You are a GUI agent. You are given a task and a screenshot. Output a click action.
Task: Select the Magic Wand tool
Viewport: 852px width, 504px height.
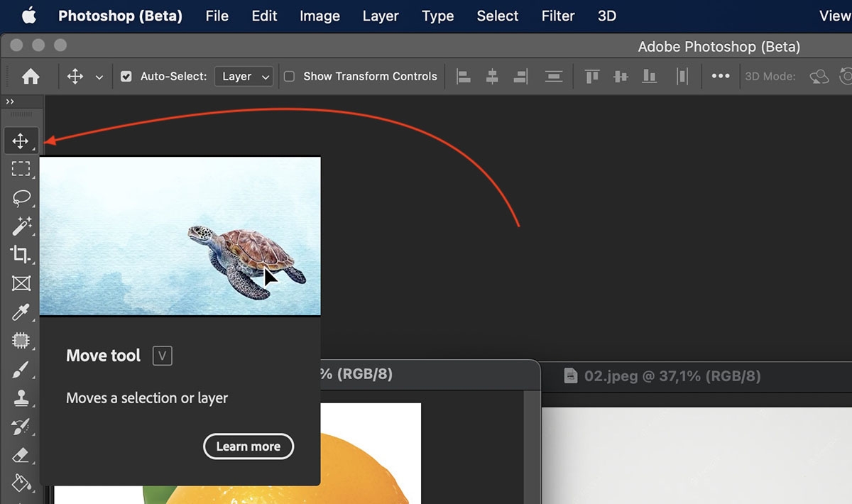pyautogui.click(x=21, y=226)
